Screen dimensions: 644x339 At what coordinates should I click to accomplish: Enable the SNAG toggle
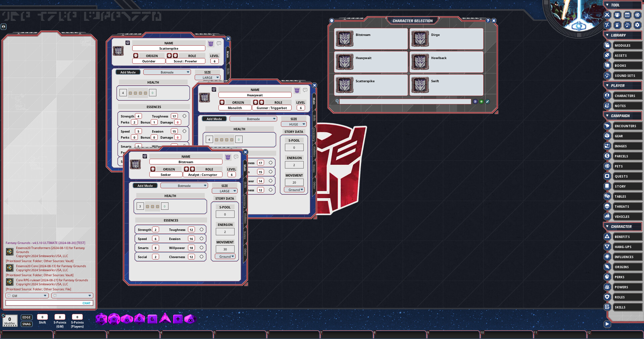(27, 324)
